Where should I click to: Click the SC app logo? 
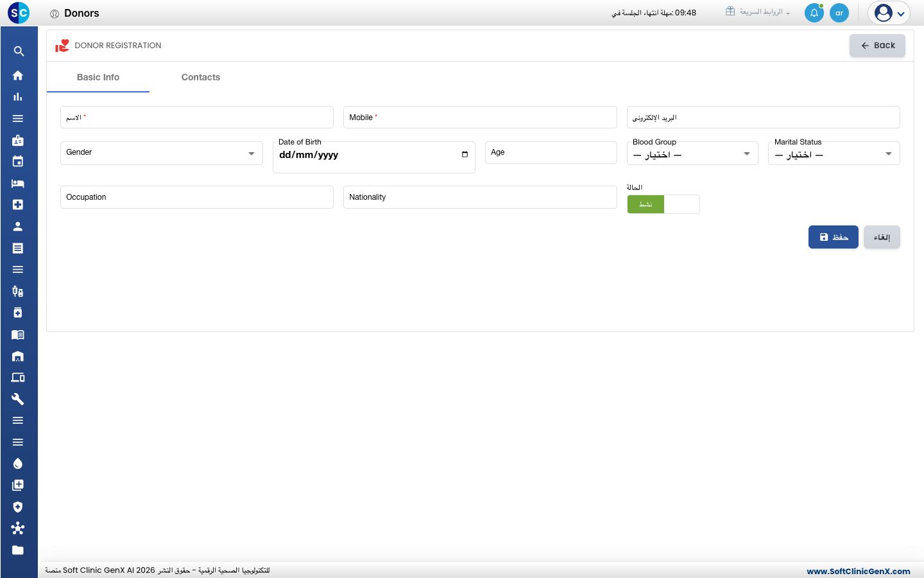click(x=19, y=13)
